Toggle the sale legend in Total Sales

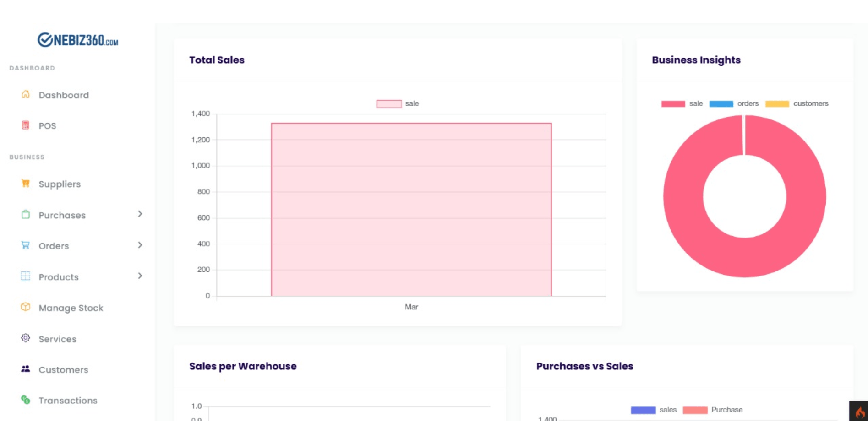398,104
